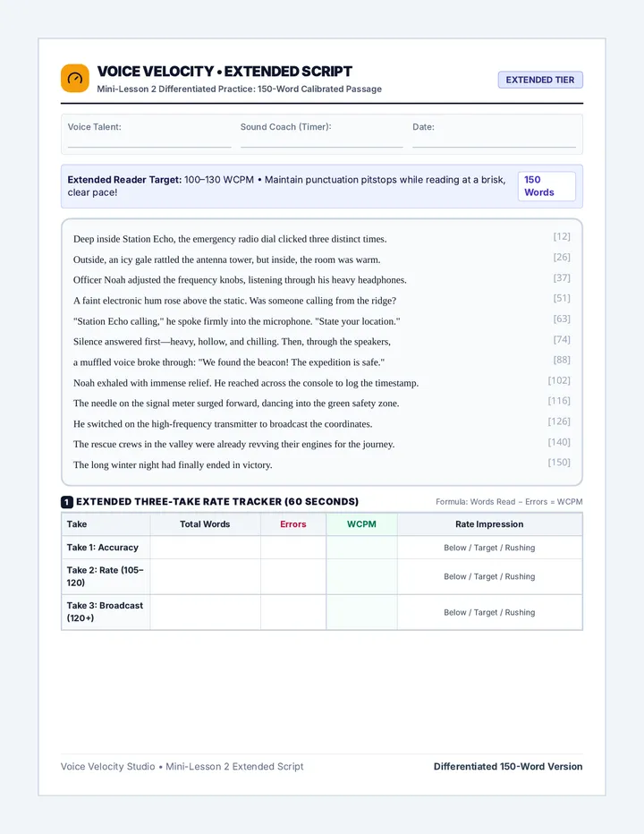Click the Take 2: Rate (105–120) label
644x834 pixels.
[105, 576]
